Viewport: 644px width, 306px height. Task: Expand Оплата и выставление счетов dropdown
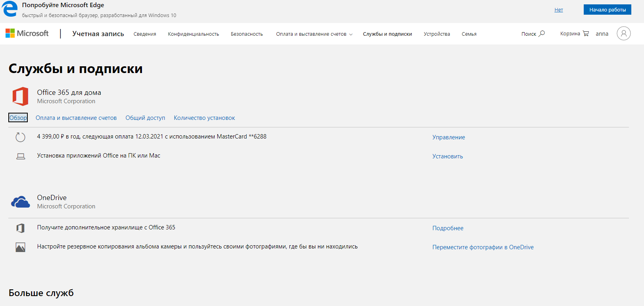314,34
